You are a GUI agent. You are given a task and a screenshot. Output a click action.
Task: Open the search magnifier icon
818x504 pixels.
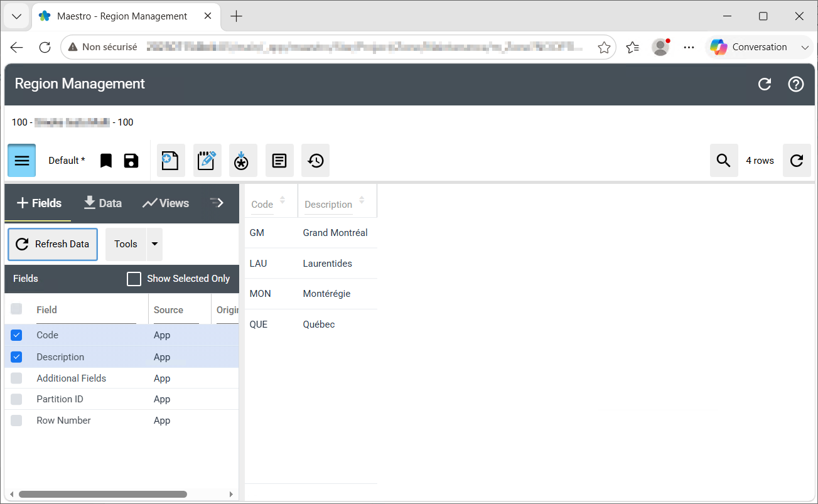point(724,161)
